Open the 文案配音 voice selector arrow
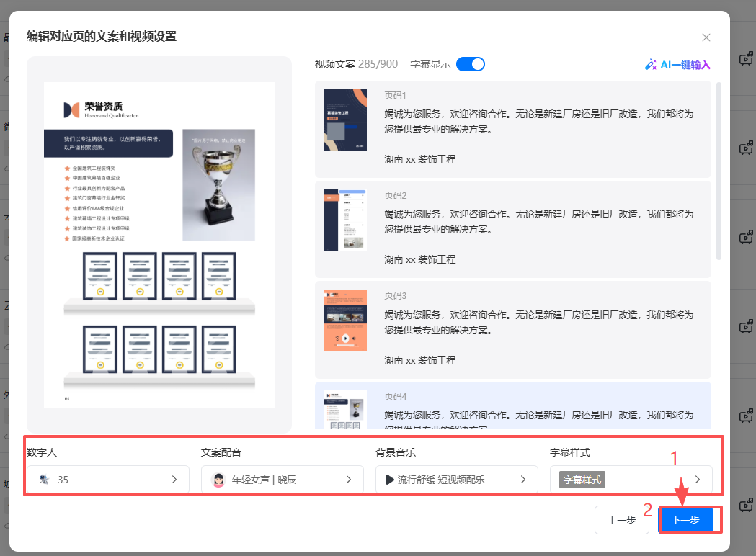Viewport: 756px width, 556px height. click(349, 480)
